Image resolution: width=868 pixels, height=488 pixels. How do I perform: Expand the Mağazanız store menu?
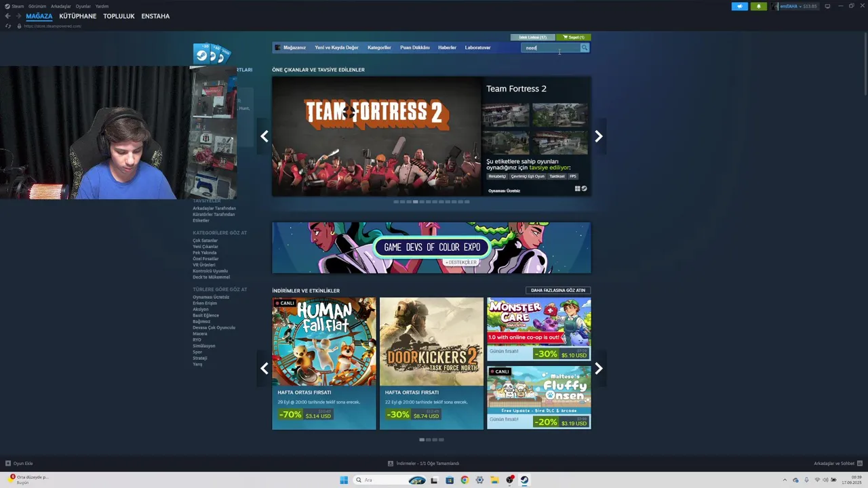click(x=294, y=47)
